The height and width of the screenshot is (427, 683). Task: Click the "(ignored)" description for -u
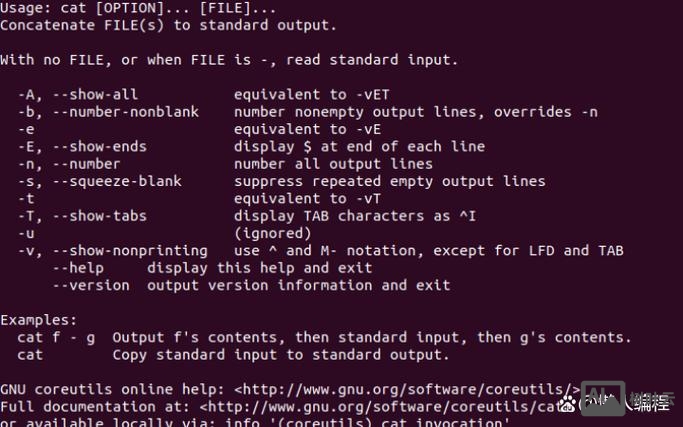pyautogui.click(x=273, y=234)
